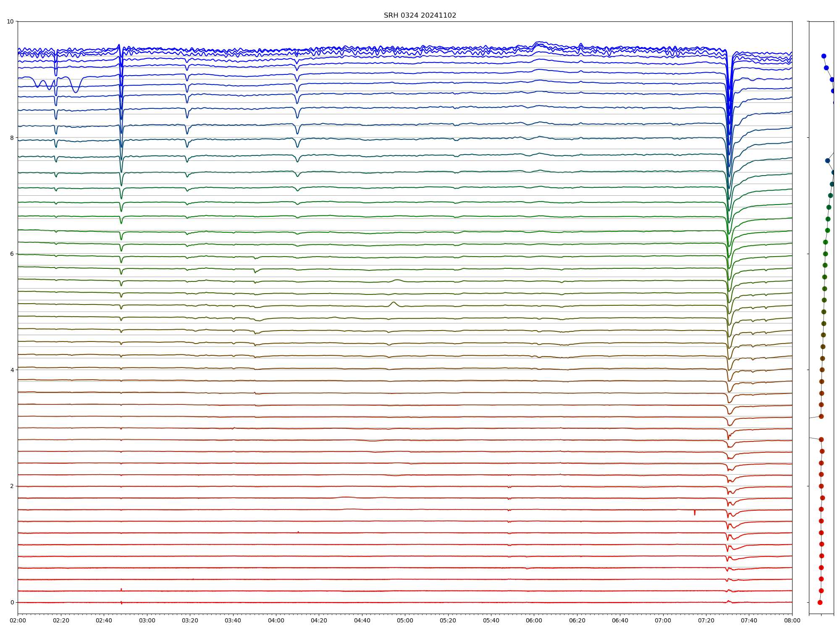This screenshot has width=840, height=630.
Task: Select the y-axis label 2
Action: click(12, 486)
